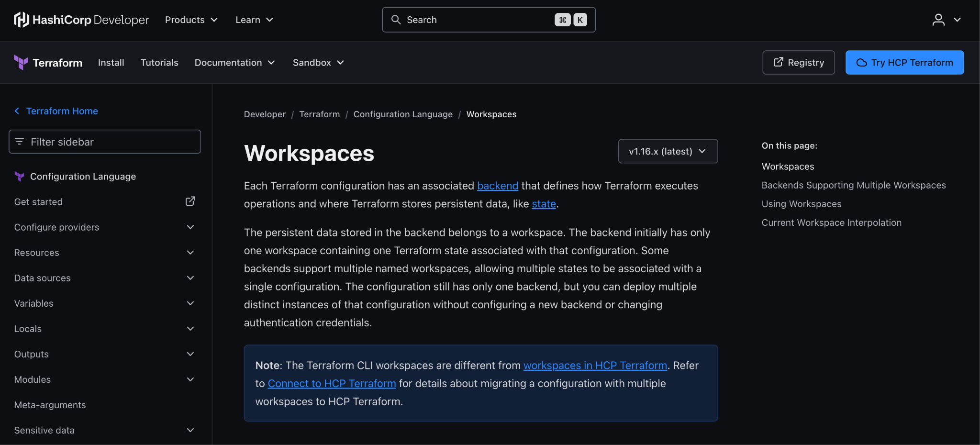Image resolution: width=980 pixels, height=445 pixels.
Task: Open the Learn dropdown menu
Action: [254, 20]
